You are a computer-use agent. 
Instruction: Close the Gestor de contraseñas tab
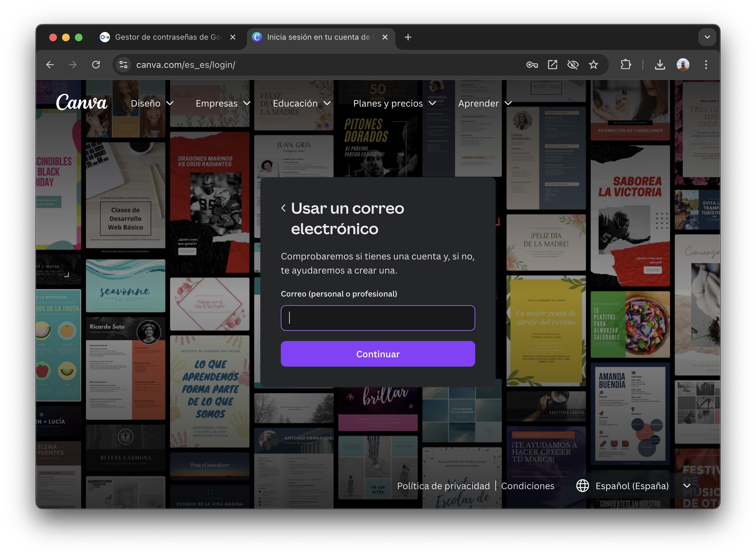233,37
